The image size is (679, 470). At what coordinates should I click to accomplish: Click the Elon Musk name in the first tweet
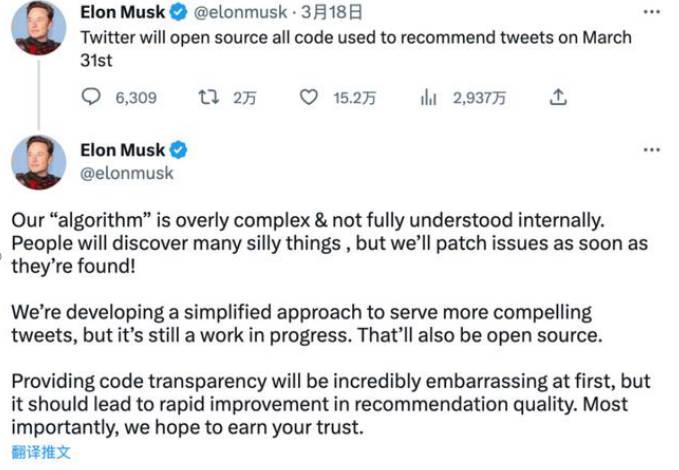(x=122, y=14)
